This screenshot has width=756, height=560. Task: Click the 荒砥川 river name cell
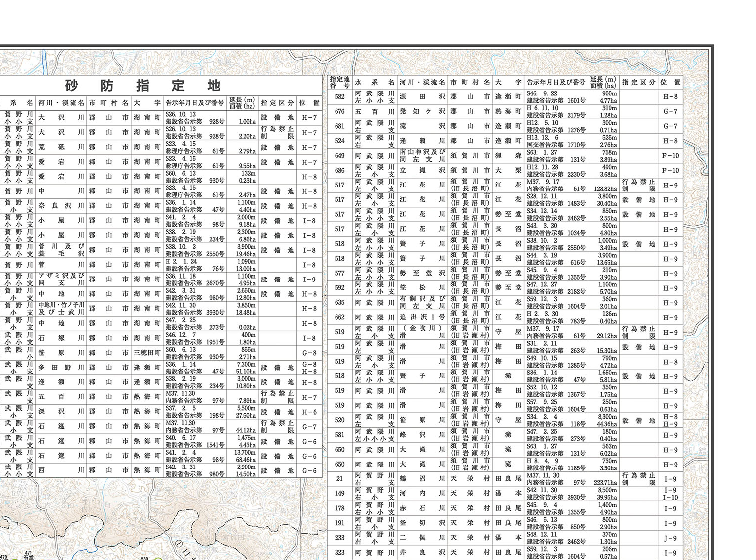pos(61,147)
